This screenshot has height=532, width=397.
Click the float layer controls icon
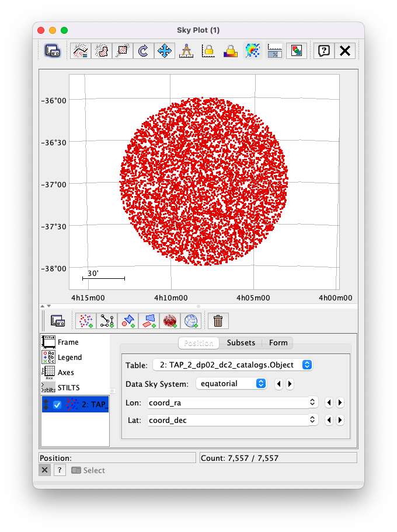pyautogui.click(x=58, y=321)
